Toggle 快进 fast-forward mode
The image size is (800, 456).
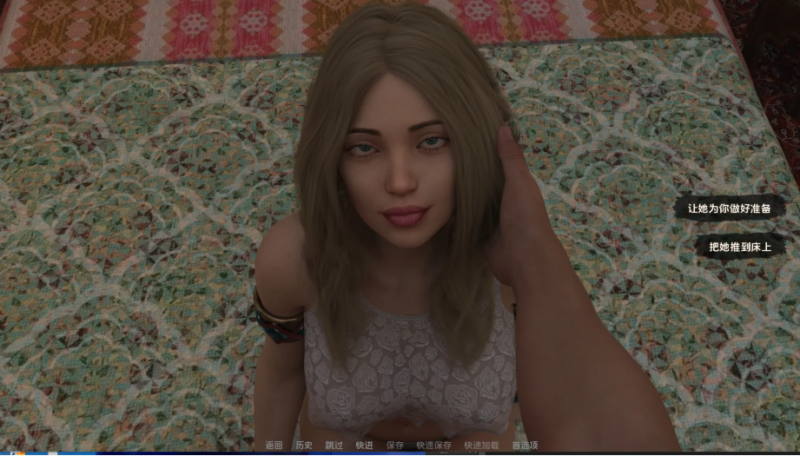(364, 445)
